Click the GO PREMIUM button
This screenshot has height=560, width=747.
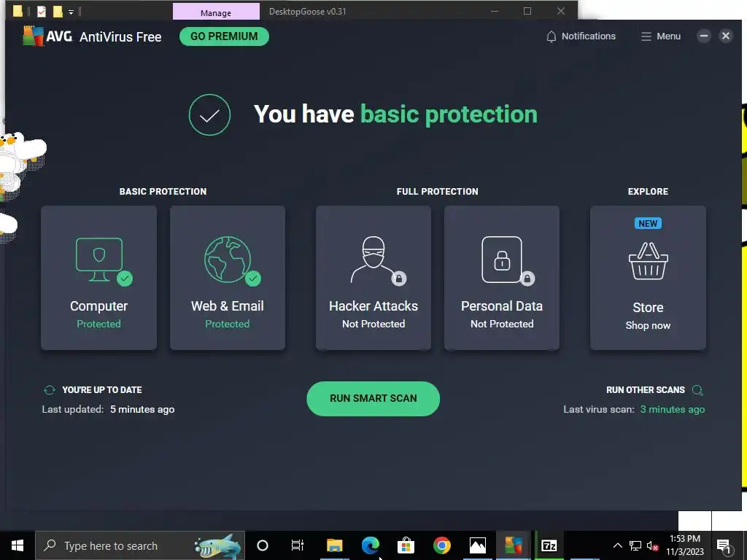pyautogui.click(x=224, y=36)
